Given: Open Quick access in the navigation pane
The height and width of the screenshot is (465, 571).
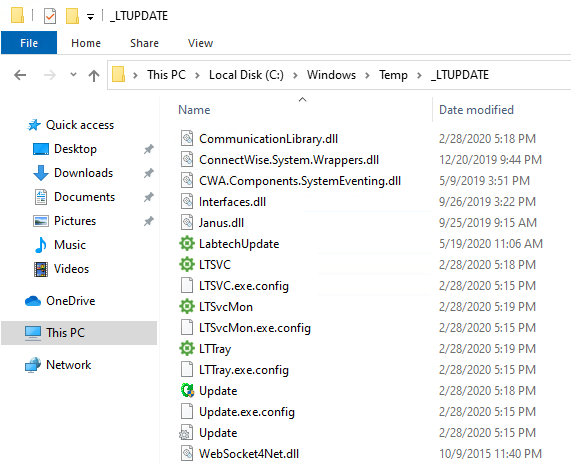Looking at the screenshot, I should click(x=80, y=125).
